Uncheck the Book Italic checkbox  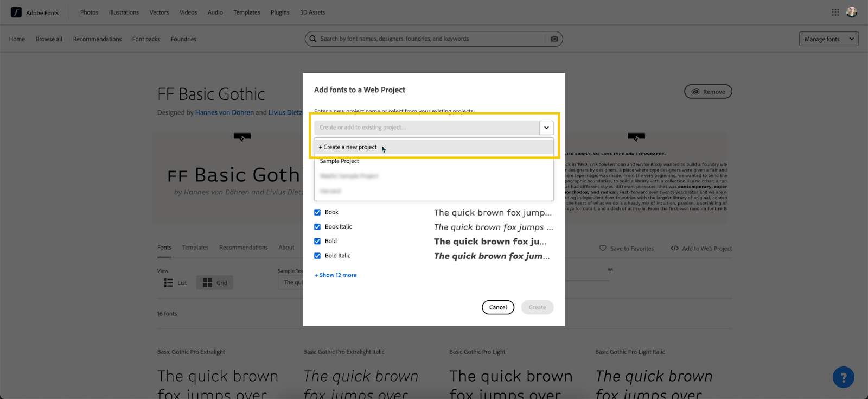click(x=317, y=227)
